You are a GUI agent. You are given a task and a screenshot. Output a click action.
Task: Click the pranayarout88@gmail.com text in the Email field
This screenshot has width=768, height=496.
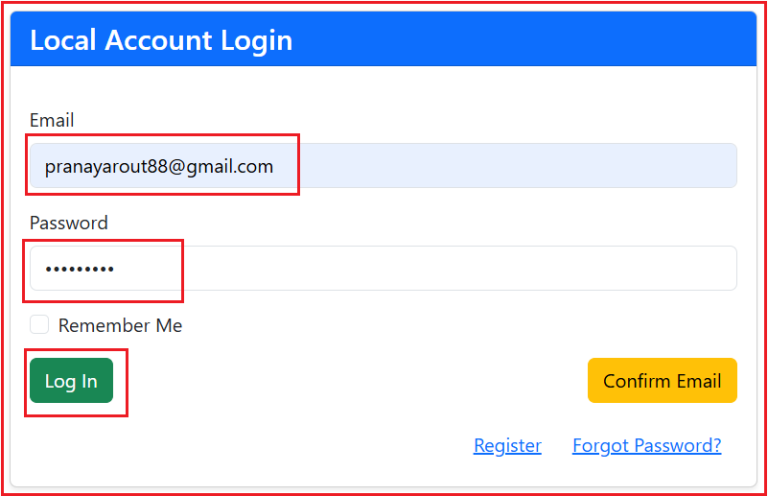(x=159, y=167)
